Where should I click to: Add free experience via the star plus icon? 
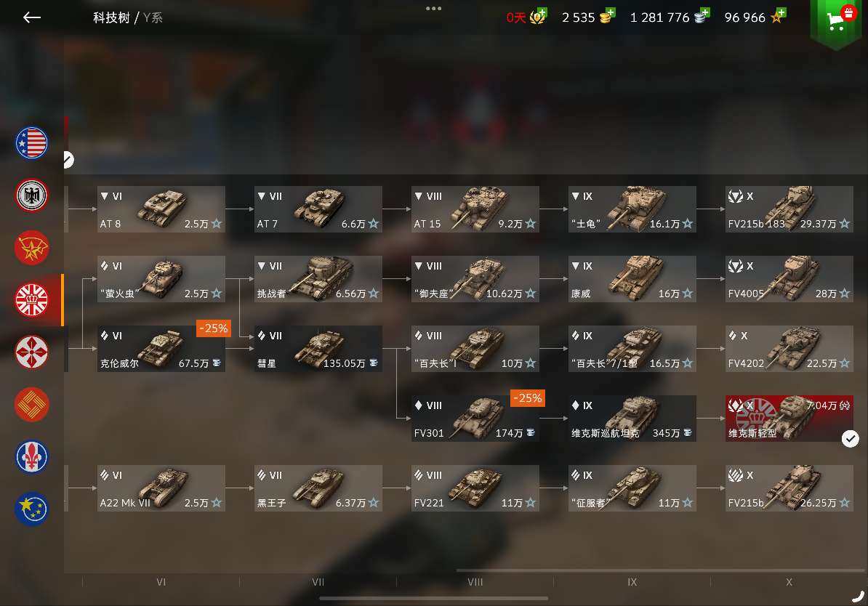778,16
